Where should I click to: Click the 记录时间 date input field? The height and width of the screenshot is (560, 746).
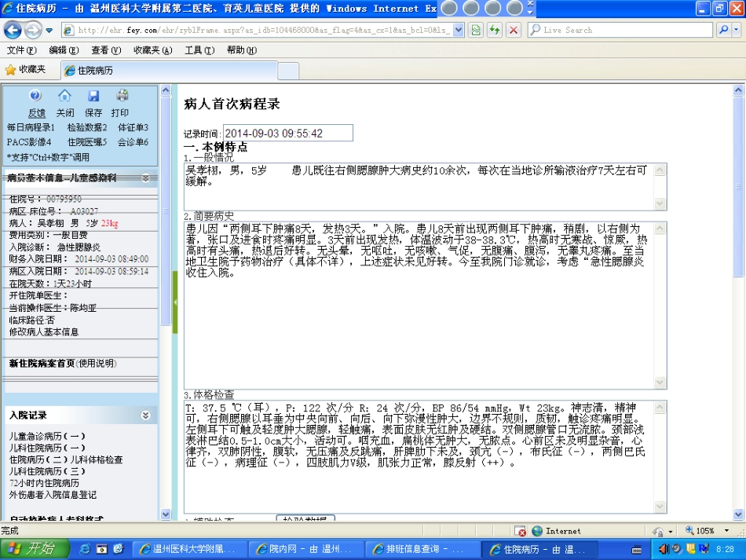[x=288, y=134]
